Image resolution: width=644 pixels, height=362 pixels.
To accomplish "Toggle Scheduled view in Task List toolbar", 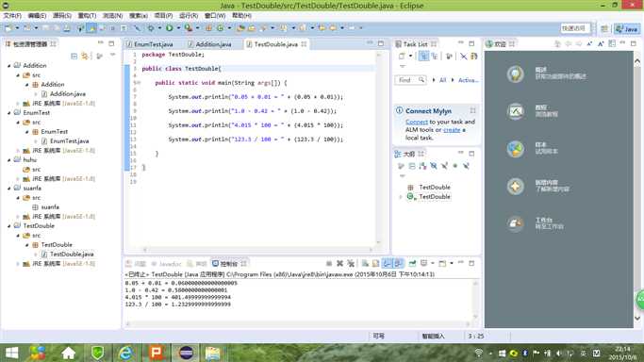I will pyautogui.click(x=434, y=57).
